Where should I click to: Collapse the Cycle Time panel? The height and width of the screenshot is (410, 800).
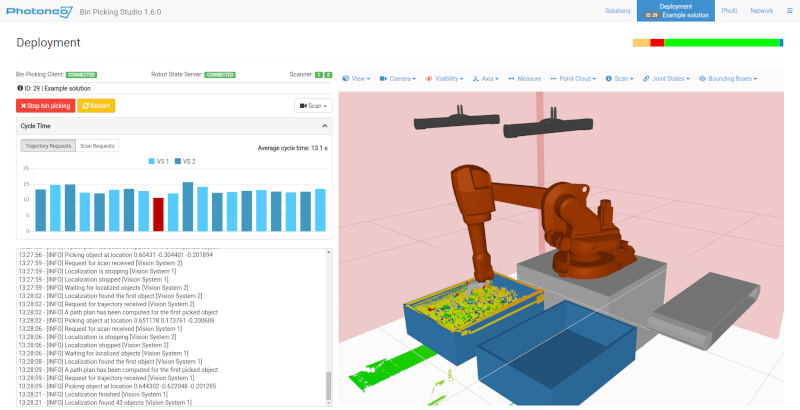[324, 126]
